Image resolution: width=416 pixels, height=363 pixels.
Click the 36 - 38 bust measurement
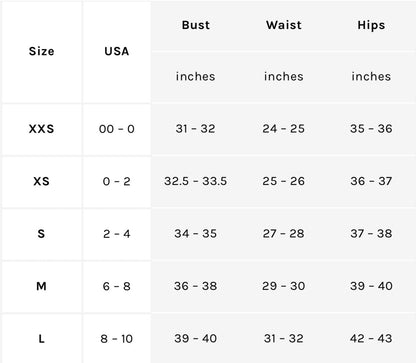[x=195, y=286]
